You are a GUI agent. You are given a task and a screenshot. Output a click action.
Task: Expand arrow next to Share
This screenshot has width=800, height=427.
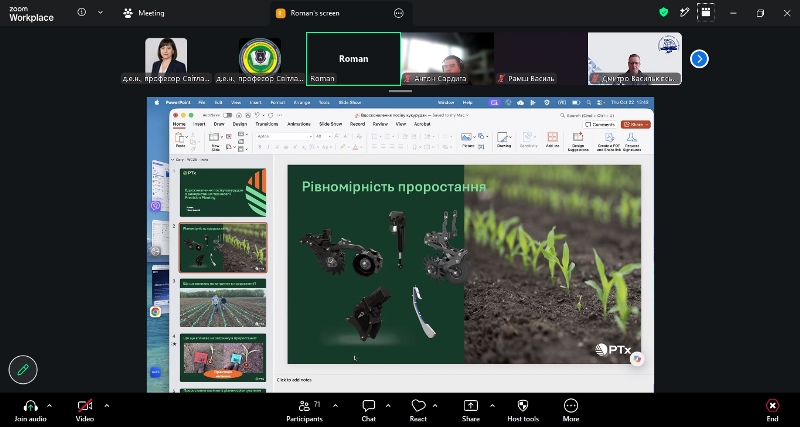(x=492, y=406)
